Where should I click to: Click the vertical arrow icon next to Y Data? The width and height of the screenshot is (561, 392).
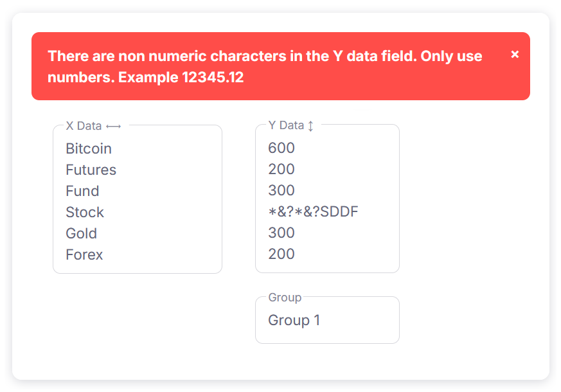(x=311, y=125)
